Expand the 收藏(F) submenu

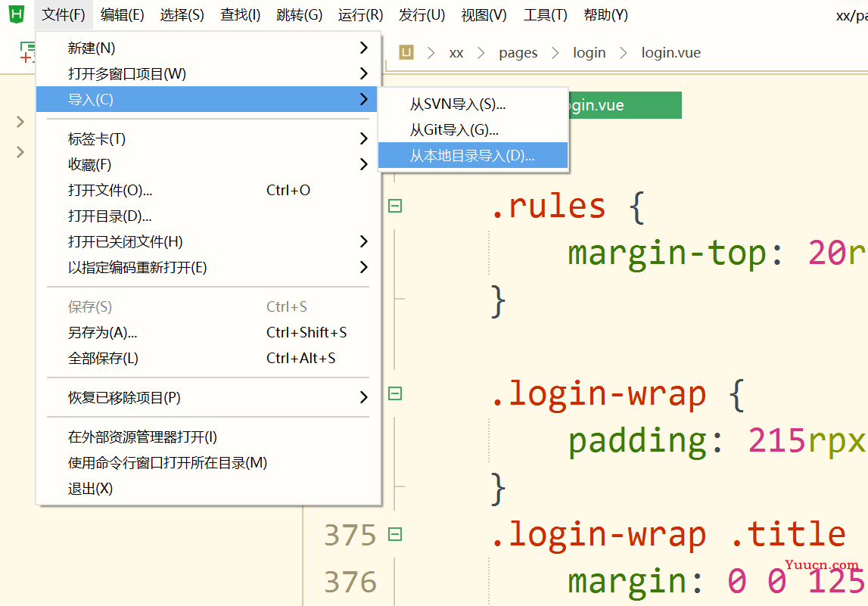tap(207, 164)
